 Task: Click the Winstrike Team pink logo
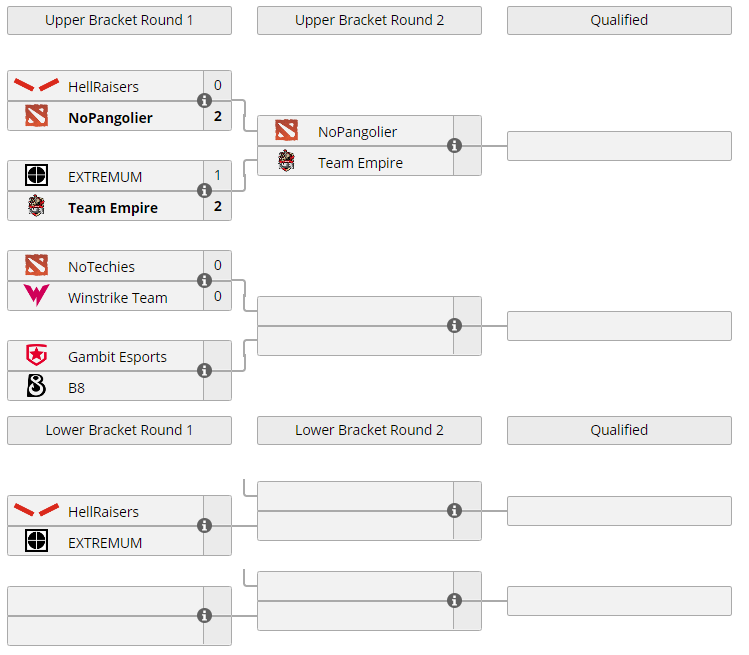click(36, 296)
